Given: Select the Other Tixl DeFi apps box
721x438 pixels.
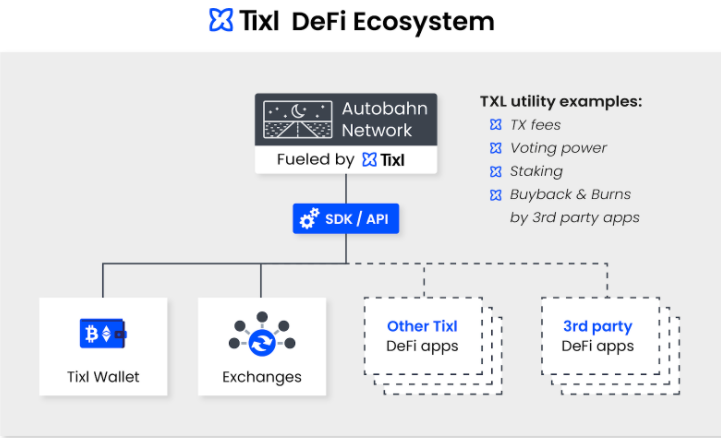Looking at the screenshot, I should pos(423,336).
